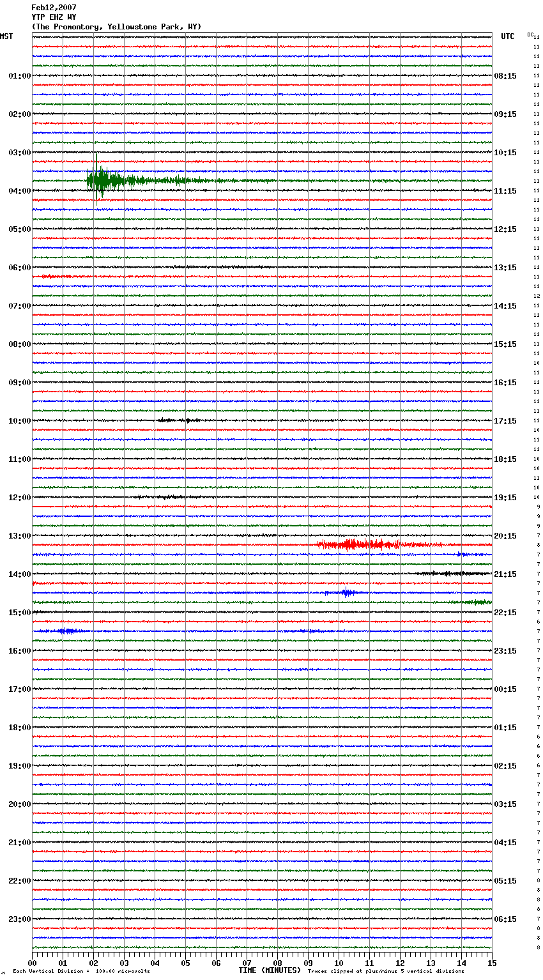The image size is (543, 980).
Task: Click the UTC timezone label
Action: tap(508, 36)
